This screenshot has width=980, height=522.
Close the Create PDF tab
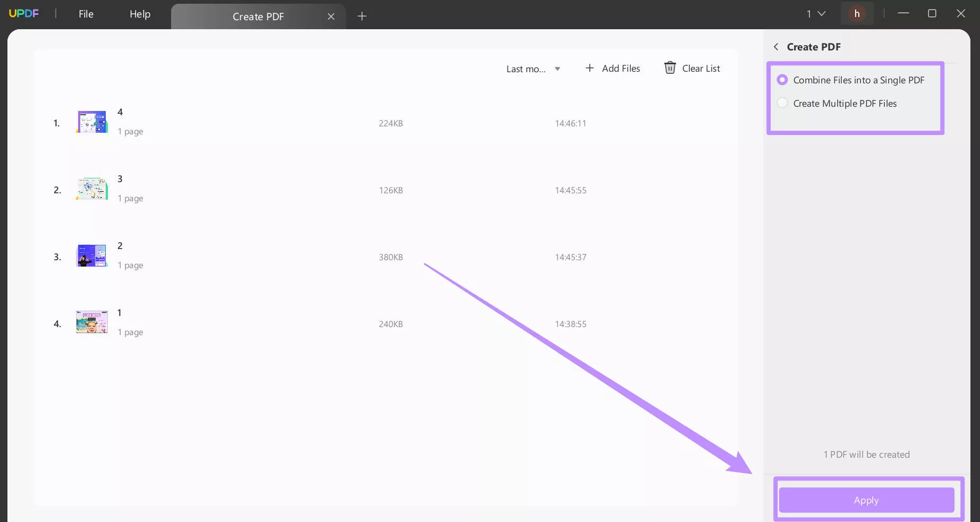point(331,16)
